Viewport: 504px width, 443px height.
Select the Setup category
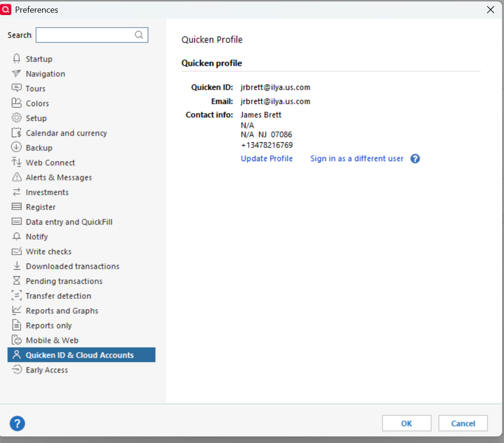pyautogui.click(x=36, y=118)
